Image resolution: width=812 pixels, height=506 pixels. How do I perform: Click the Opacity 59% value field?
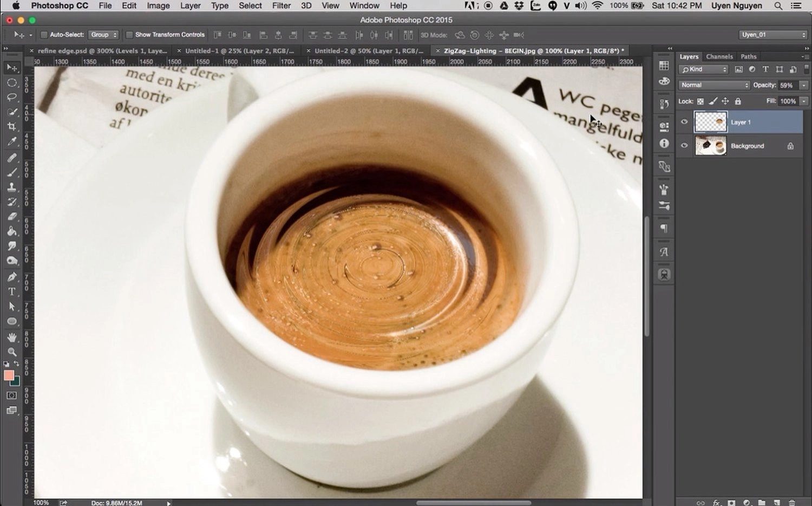(788, 85)
